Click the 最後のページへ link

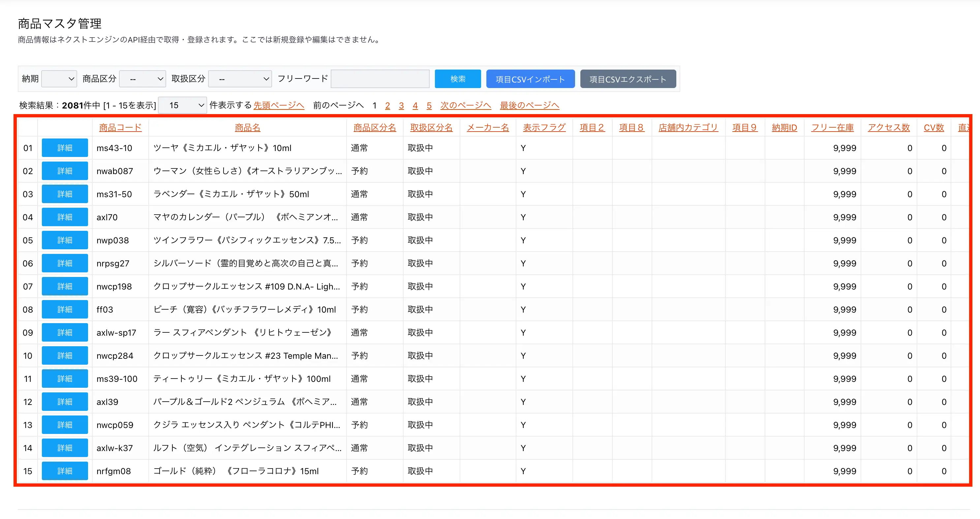tap(530, 105)
